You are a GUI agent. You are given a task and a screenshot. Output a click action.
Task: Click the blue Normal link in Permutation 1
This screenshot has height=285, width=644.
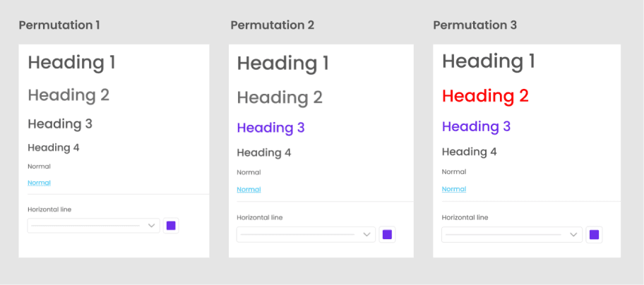pos(39,183)
